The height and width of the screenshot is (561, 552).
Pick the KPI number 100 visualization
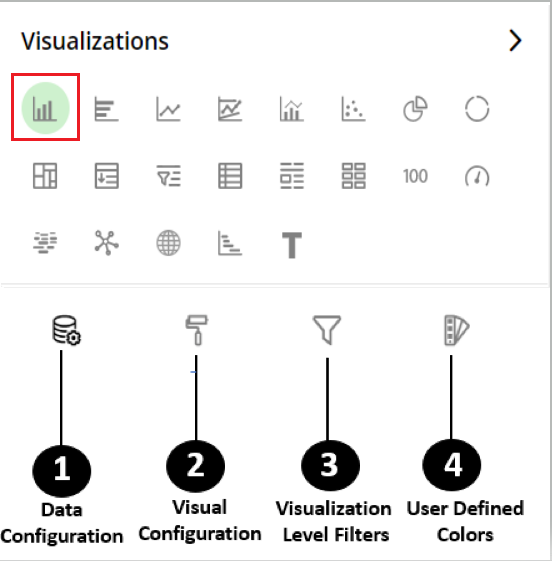point(415,176)
